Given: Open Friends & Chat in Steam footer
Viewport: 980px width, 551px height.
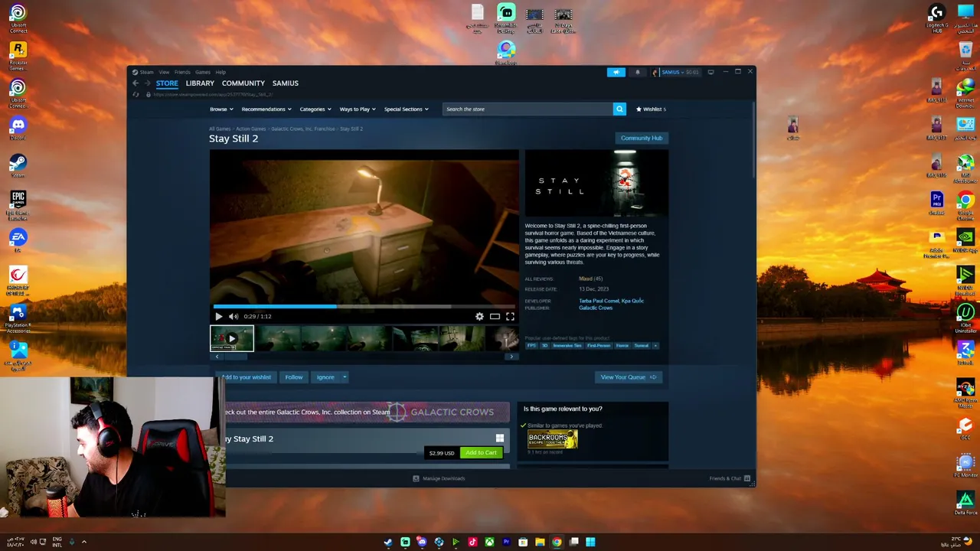Looking at the screenshot, I should [730, 478].
